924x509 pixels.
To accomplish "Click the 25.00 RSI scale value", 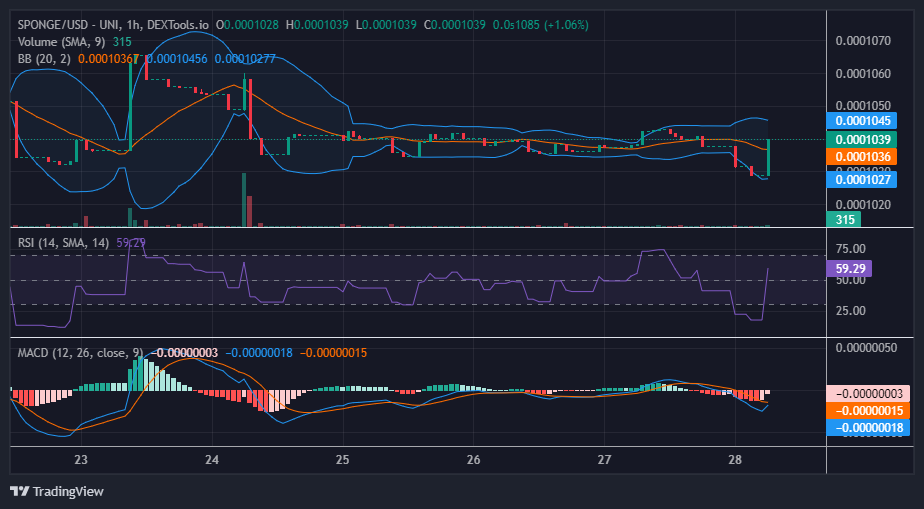I will [850, 310].
